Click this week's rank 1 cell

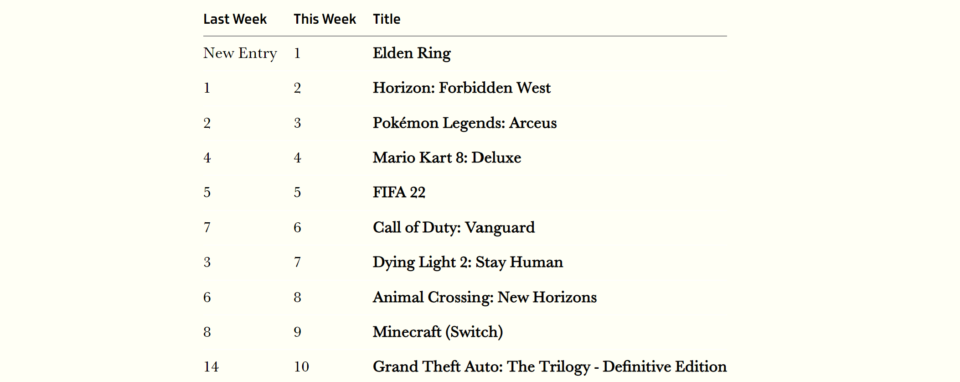pos(297,54)
